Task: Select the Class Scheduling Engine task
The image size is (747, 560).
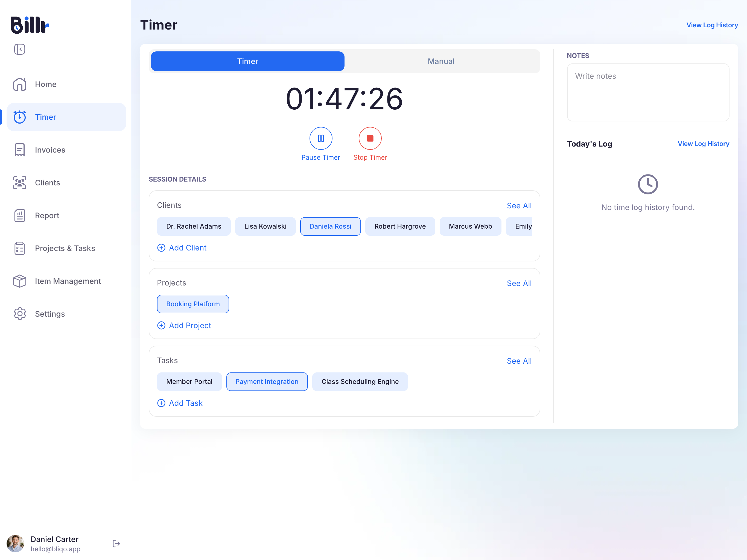Action: click(360, 382)
